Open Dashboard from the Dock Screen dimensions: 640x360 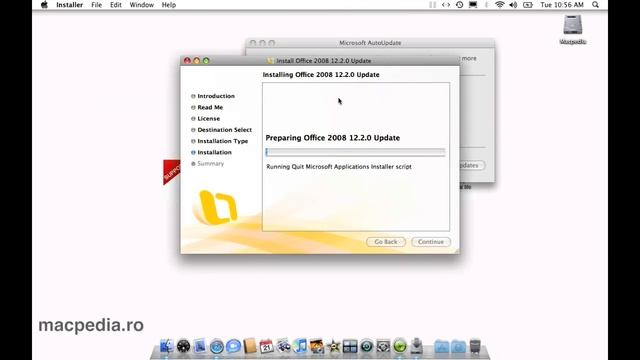click(183, 346)
